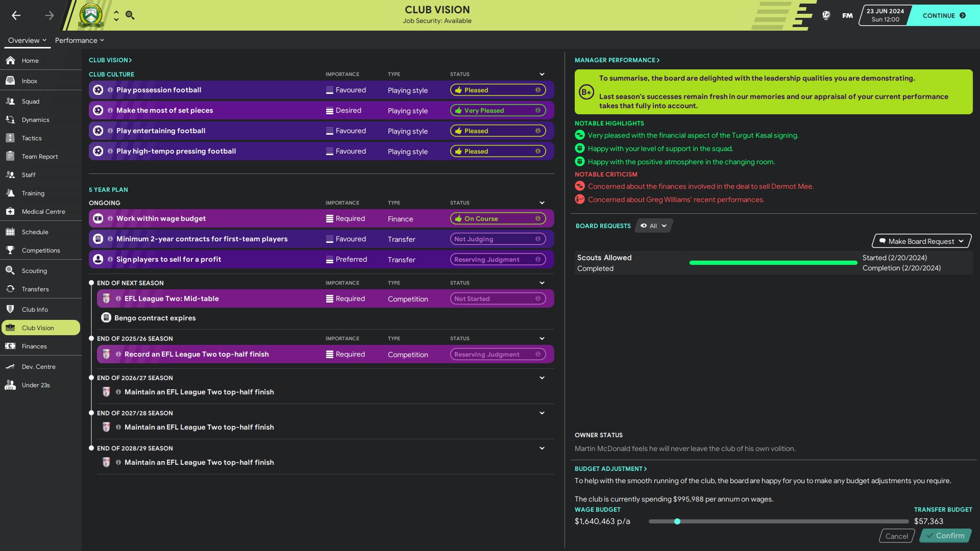This screenshot has height=551, width=980.
Task: Click the Competitions trophy icon
Action: (10, 250)
